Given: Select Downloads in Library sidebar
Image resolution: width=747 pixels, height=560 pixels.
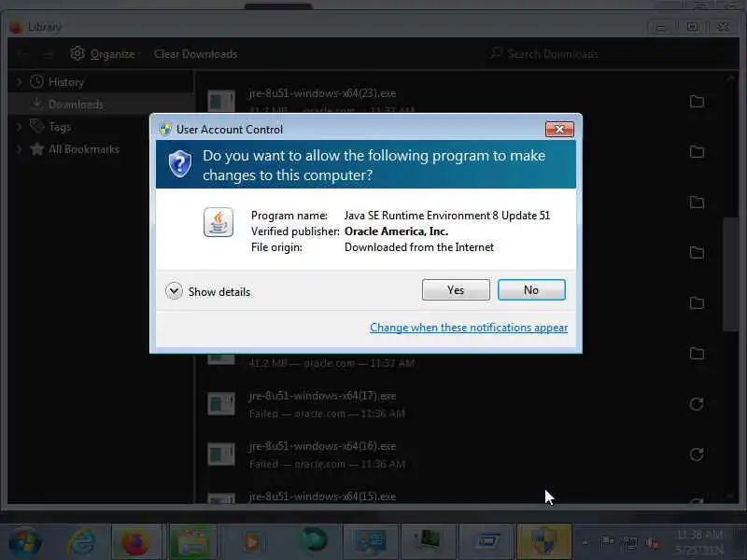Looking at the screenshot, I should point(100,104).
